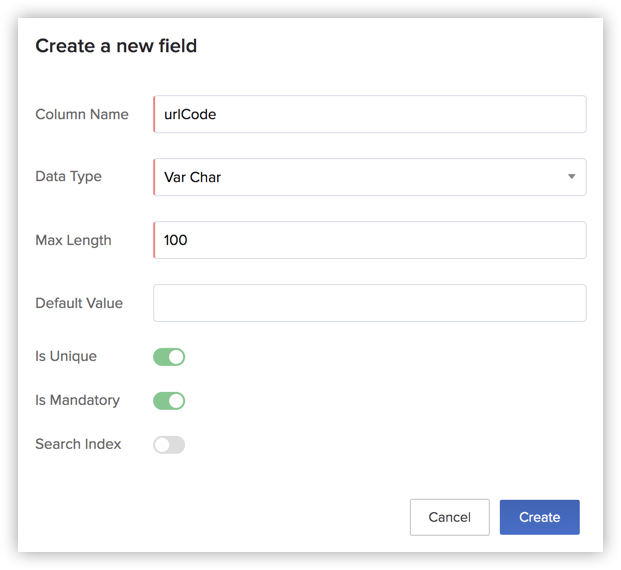Image resolution: width=621 pixels, height=570 pixels.
Task: Click the Default Value label
Action: click(x=79, y=303)
